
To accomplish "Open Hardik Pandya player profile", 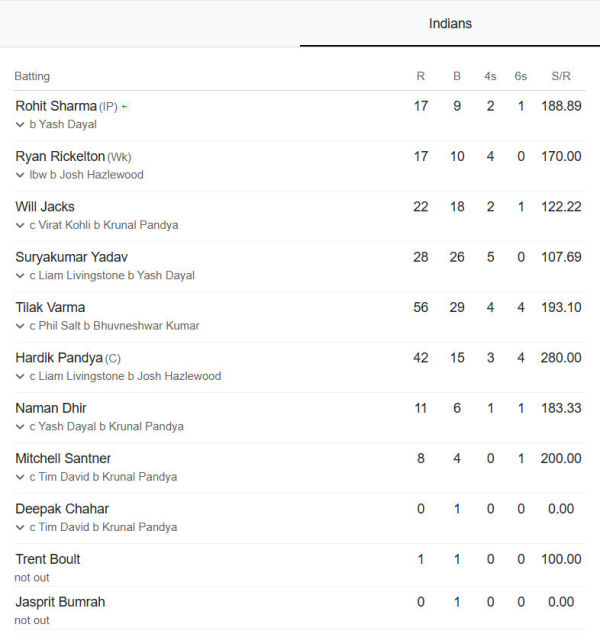I will coord(59,358).
